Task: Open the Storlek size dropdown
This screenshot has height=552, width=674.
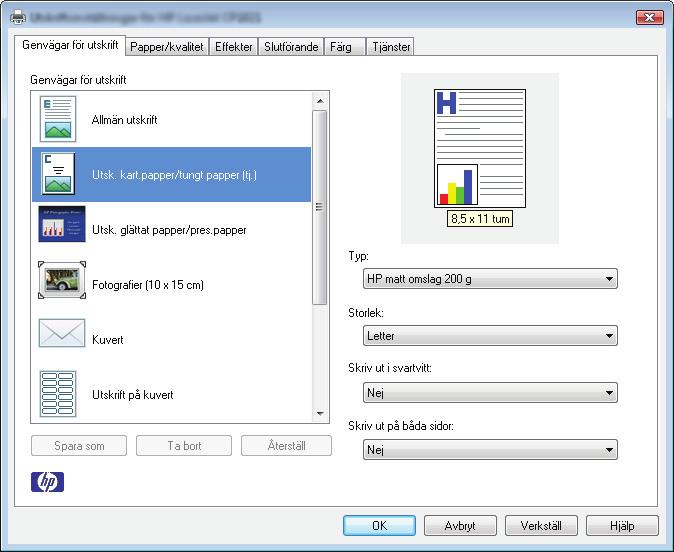Action: click(x=490, y=336)
